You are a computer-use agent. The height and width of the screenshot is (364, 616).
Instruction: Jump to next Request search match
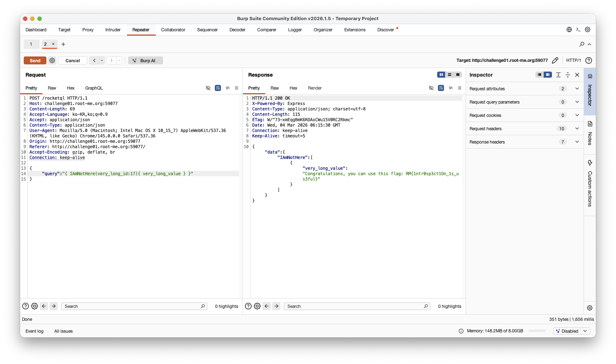[54, 306]
